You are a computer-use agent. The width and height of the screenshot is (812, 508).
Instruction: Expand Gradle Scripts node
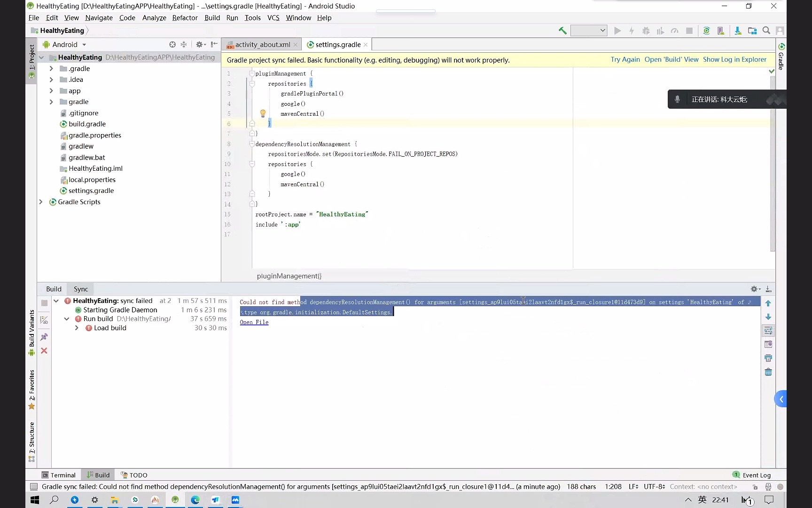click(41, 202)
